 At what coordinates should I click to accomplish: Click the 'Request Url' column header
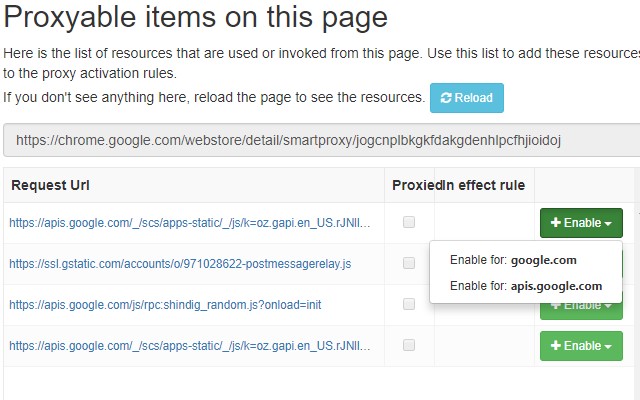point(51,185)
